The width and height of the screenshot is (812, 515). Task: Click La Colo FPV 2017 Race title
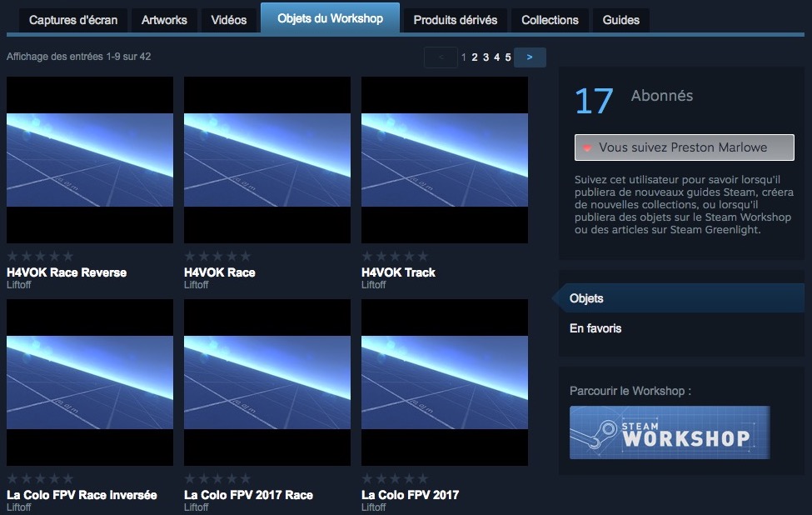(248, 495)
